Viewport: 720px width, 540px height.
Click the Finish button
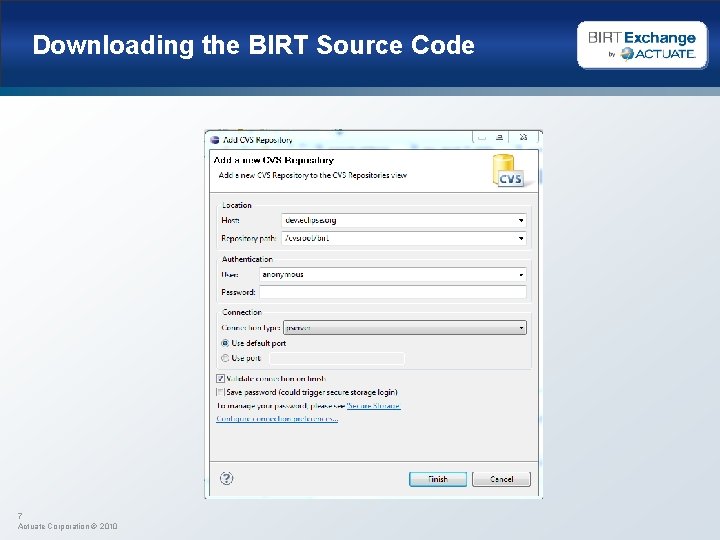[x=438, y=479]
